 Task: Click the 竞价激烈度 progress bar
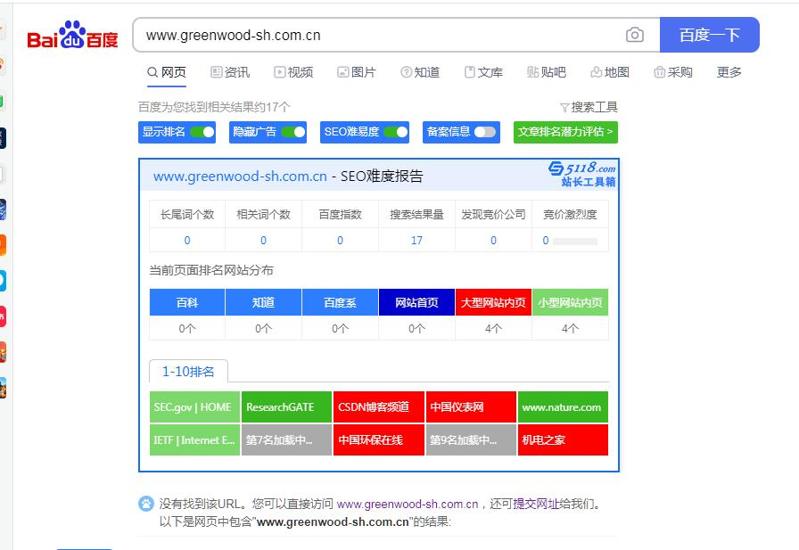point(575,241)
